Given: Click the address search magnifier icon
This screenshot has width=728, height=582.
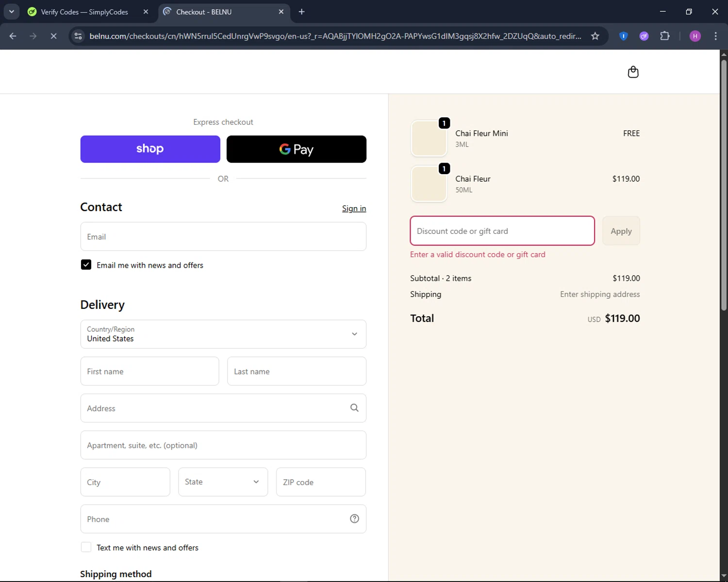Looking at the screenshot, I should [x=354, y=408].
